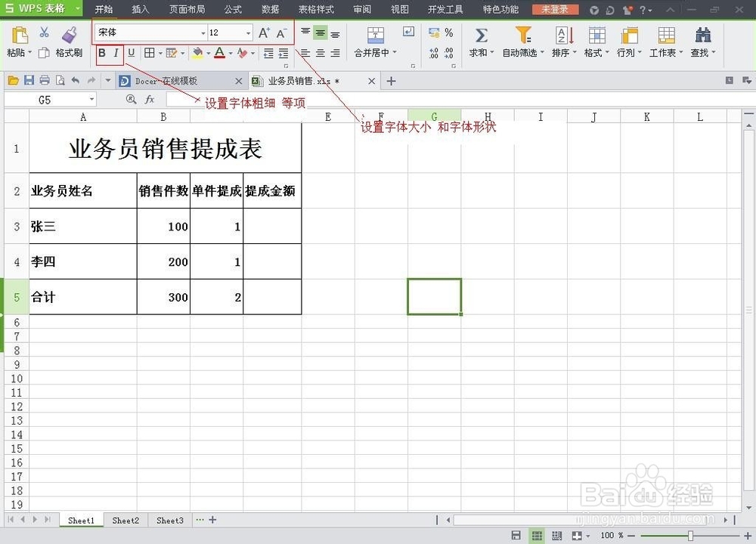Click the currency number format icon

(434, 32)
